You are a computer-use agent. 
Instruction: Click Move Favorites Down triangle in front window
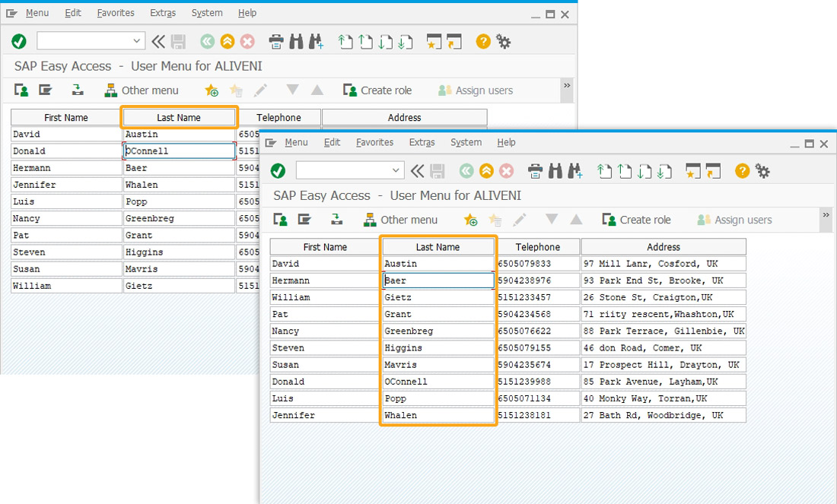pos(552,219)
